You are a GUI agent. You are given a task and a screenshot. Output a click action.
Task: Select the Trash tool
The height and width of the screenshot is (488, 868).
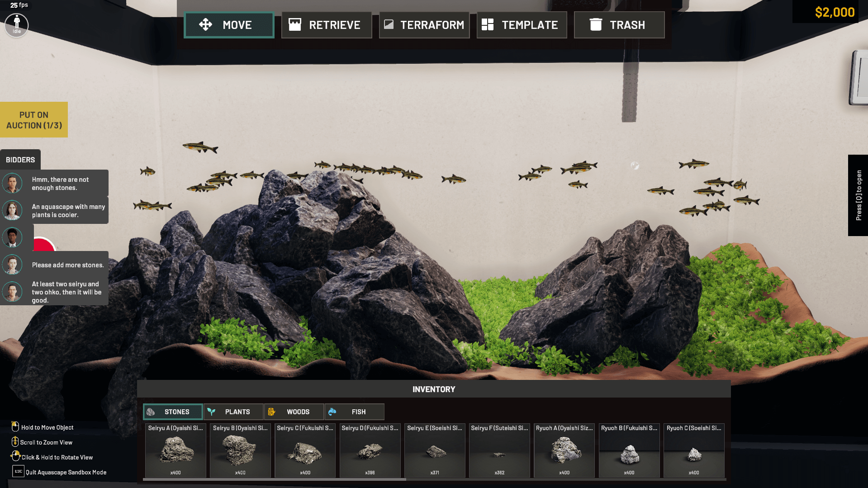[619, 25]
